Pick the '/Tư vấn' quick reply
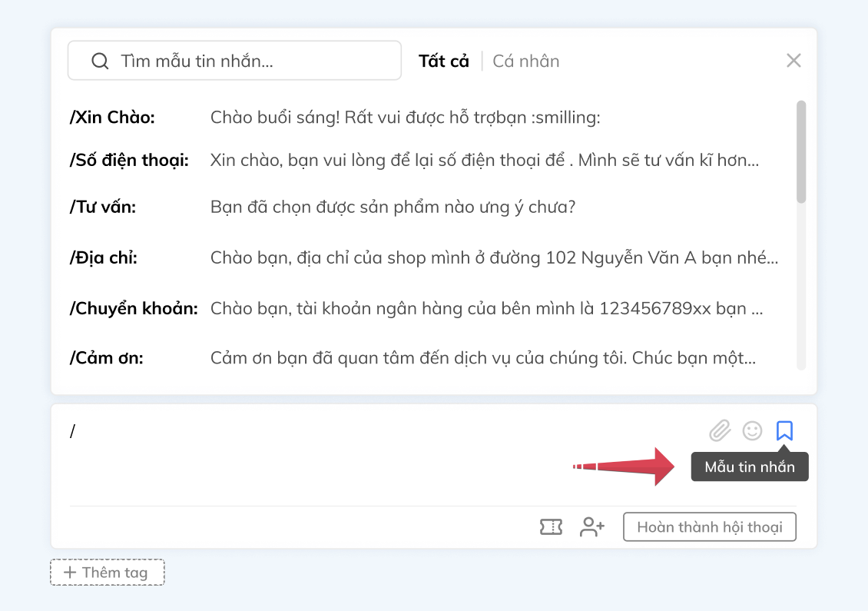868x611 pixels. [x=307, y=208]
